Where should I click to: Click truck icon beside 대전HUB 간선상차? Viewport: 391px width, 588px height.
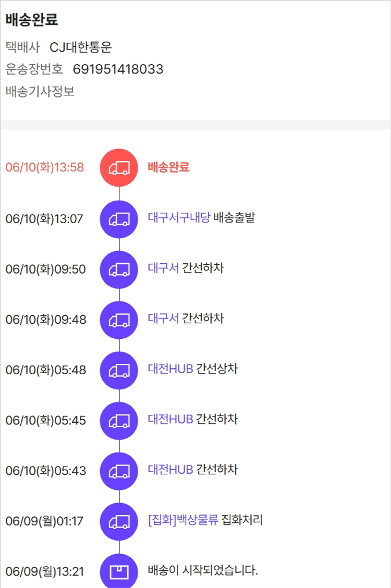(x=119, y=370)
